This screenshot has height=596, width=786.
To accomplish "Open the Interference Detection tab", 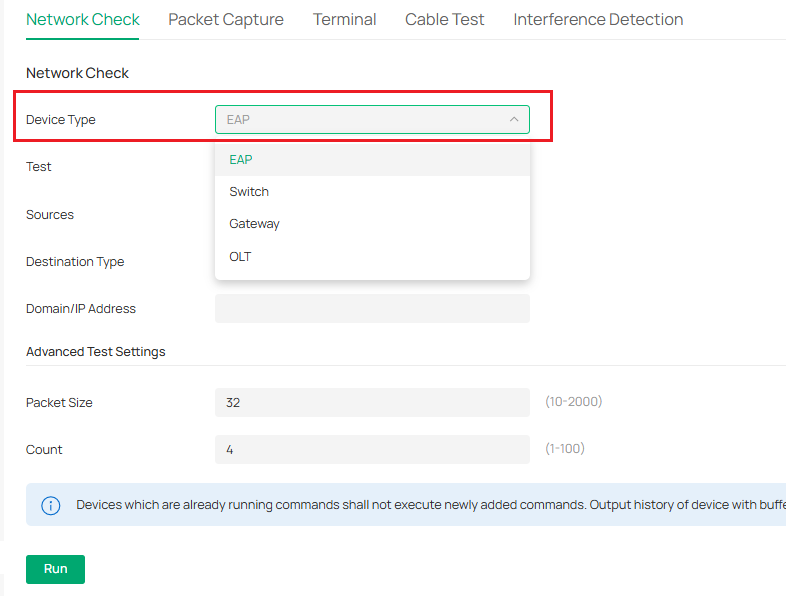I will point(598,20).
